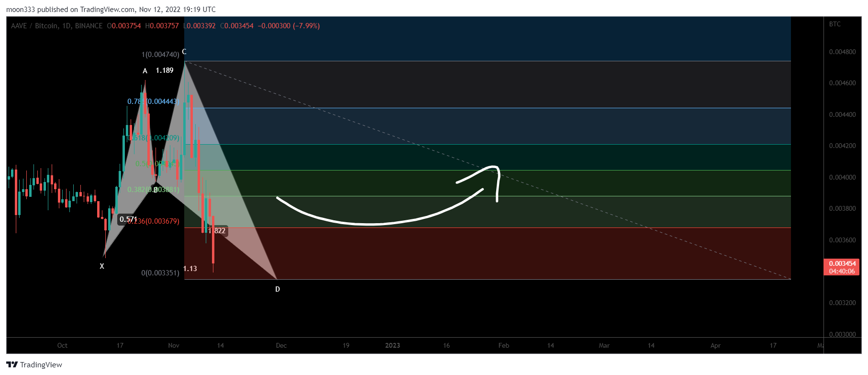Click the Dec label on the time axis
Screen dimensions: 868x375
pos(281,345)
